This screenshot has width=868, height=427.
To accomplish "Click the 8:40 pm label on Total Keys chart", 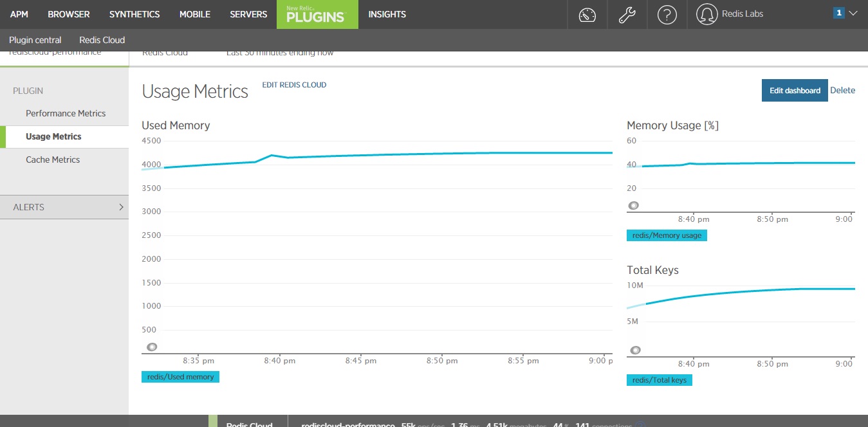I will 694,364.
